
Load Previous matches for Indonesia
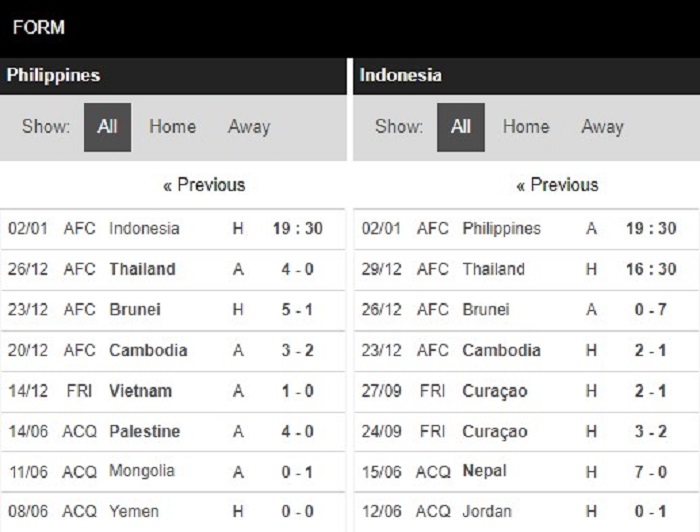click(557, 185)
